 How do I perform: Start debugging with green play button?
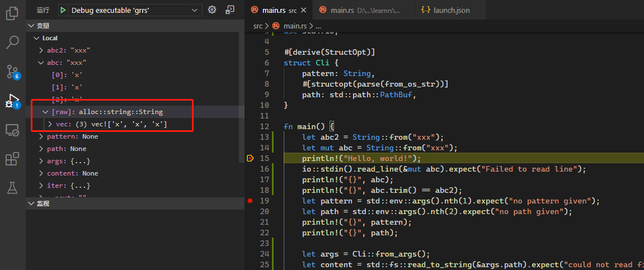(x=63, y=10)
